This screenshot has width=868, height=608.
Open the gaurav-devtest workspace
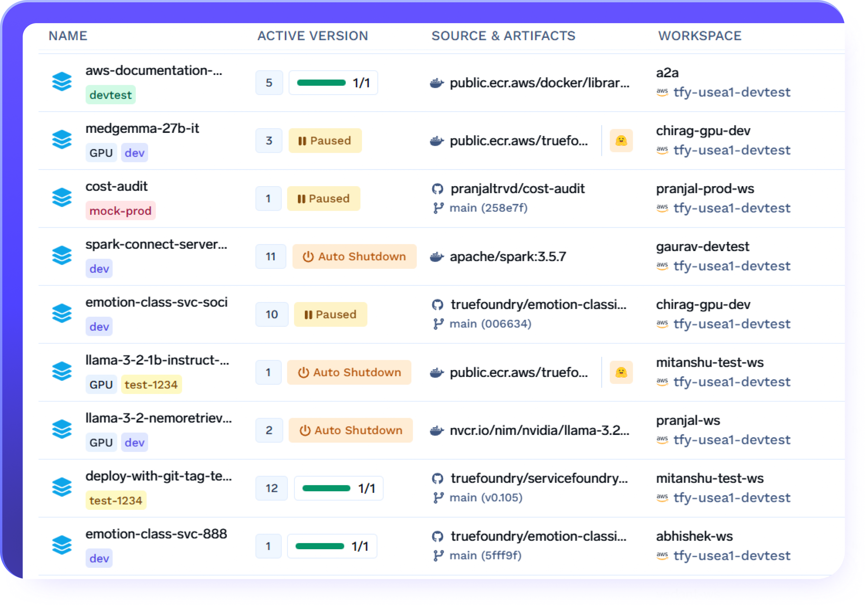coord(703,246)
